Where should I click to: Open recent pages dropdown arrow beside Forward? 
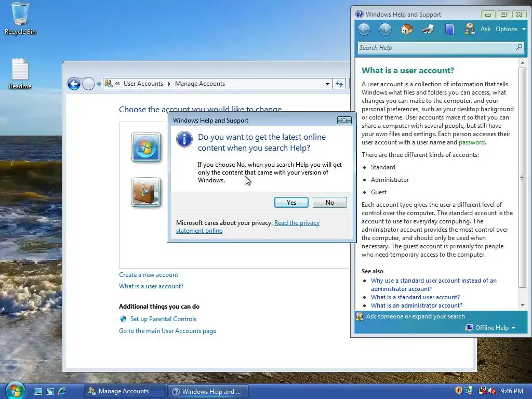[x=99, y=84]
